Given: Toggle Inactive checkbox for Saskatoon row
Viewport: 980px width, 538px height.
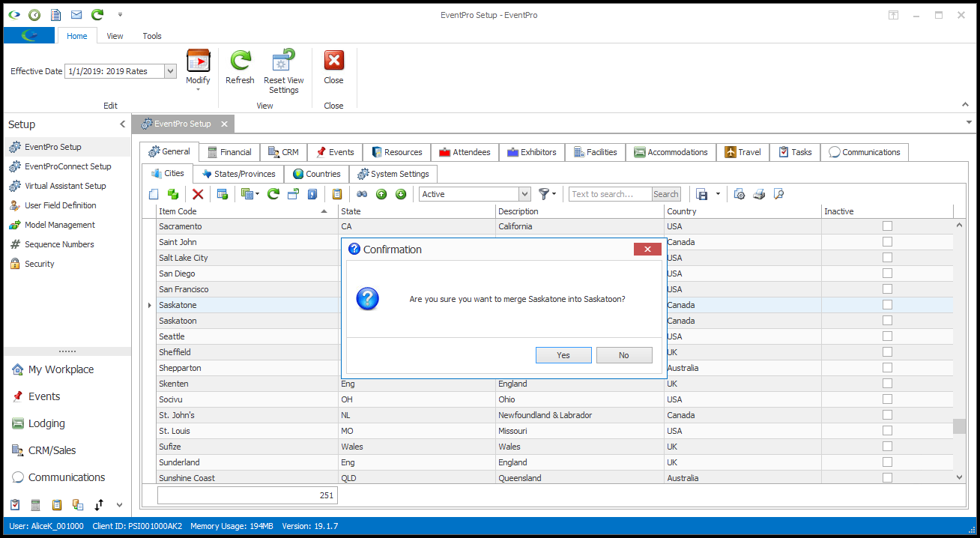Looking at the screenshot, I should tap(887, 321).
